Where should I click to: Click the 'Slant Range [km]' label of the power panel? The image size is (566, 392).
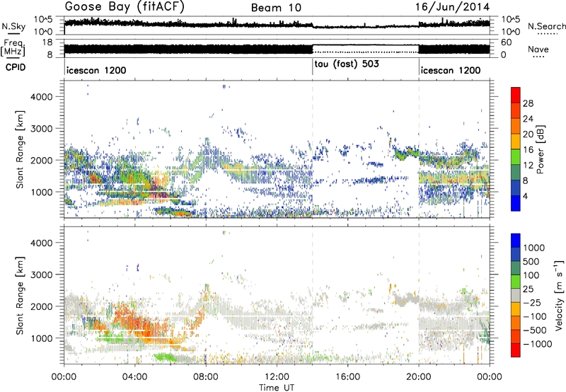[20, 149]
